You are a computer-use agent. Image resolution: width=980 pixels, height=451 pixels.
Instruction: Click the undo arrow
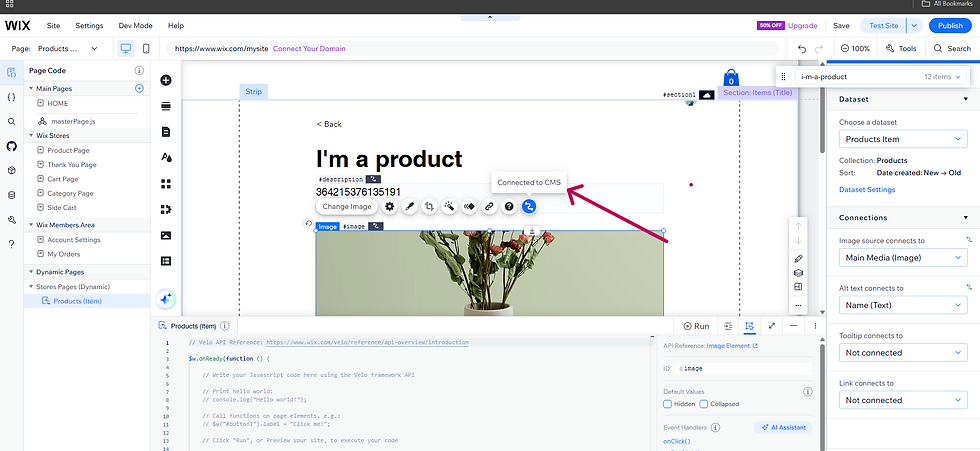coord(802,49)
